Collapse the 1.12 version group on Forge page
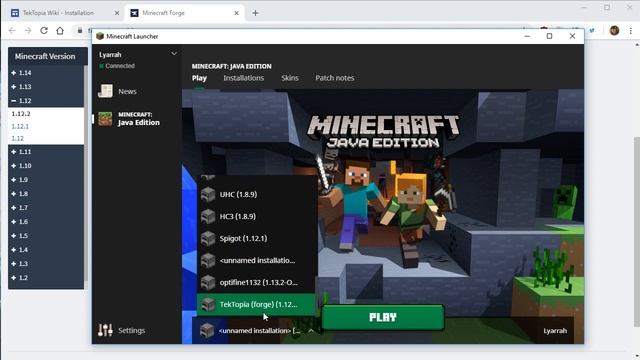The image size is (640, 360). [14, 100]
